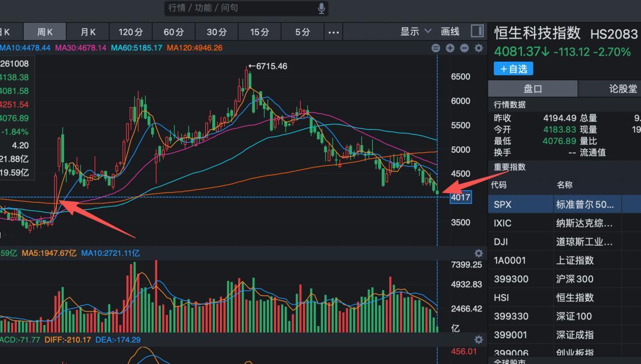Click the 今开 4183.83 value
641x364 pixels.
(560, 129)
